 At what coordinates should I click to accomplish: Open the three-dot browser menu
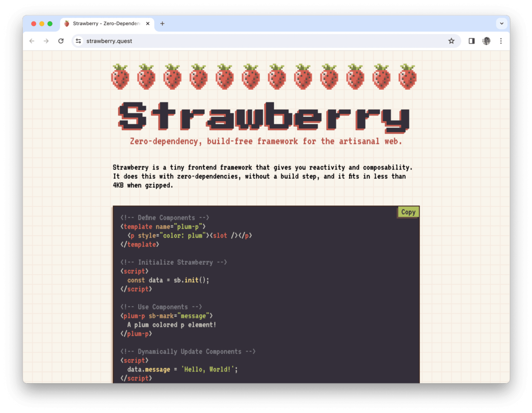pos(501,41)
